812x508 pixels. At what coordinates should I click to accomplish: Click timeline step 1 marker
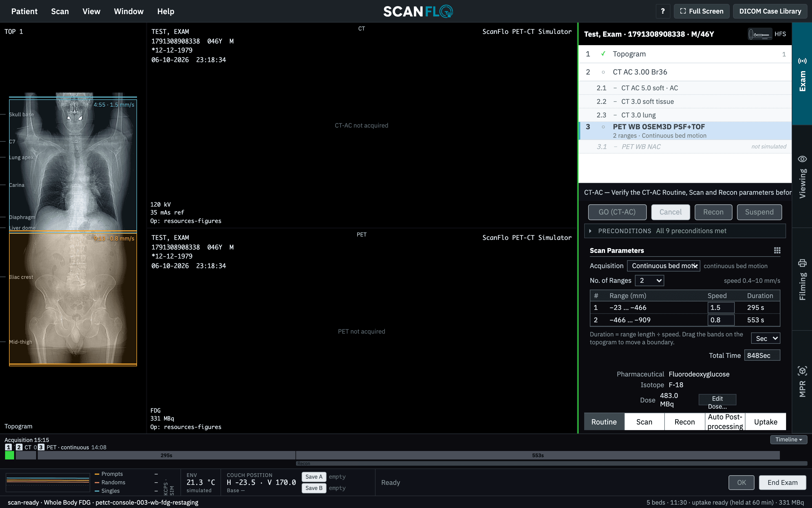(x=8, y=447)
